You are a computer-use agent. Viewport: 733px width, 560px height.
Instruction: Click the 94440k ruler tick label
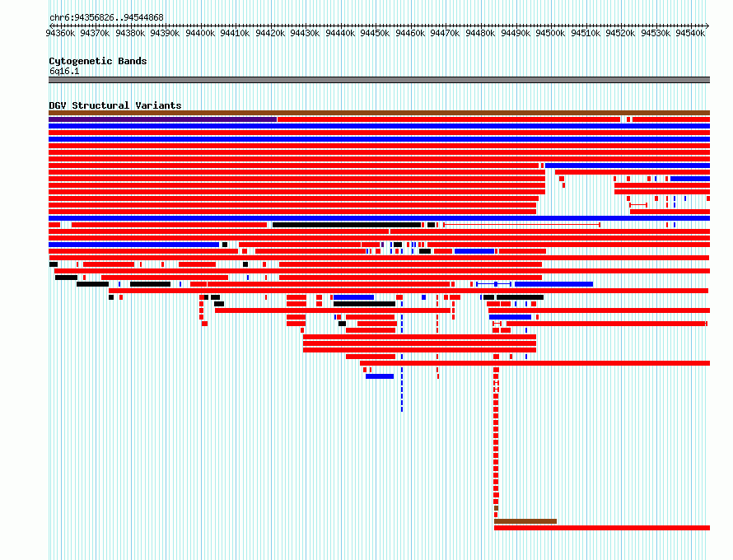point(340,33)
